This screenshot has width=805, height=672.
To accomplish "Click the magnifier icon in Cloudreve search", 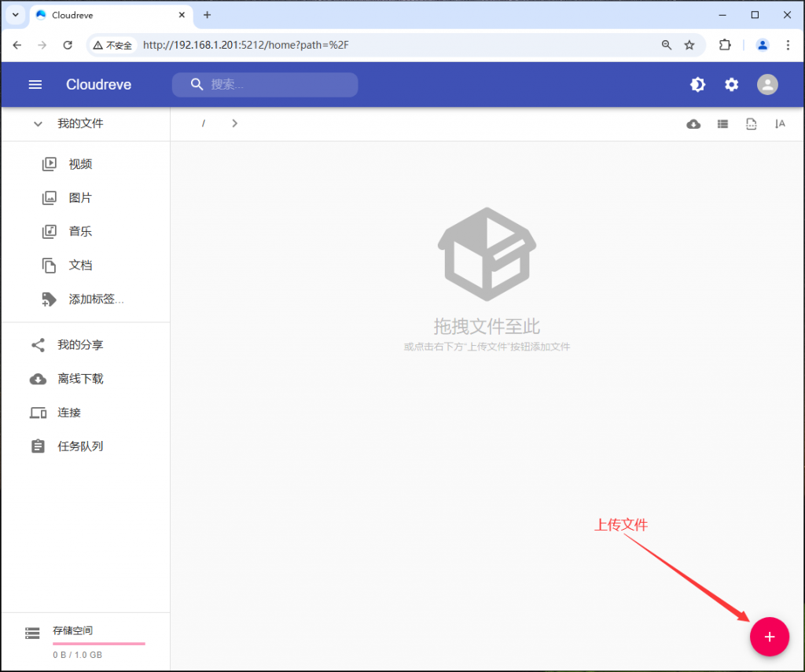I will point(197,84).
